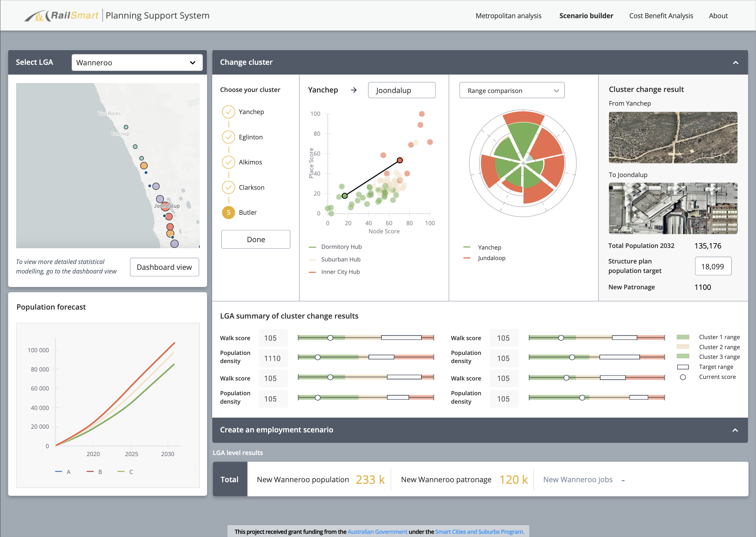Open the Wanneroo LGA dropdown
Viewport: 756px width, 537px height.
click(x=137, y=62)
